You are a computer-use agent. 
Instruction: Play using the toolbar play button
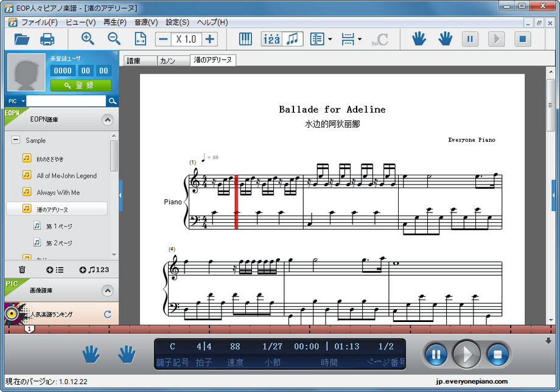[496, 39]
